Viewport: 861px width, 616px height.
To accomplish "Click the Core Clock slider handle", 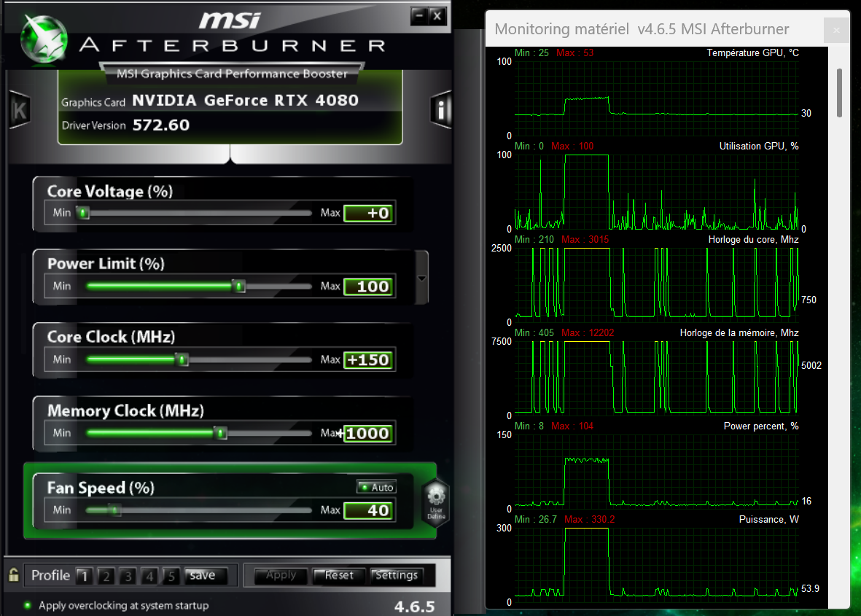I will coord(182,359).
